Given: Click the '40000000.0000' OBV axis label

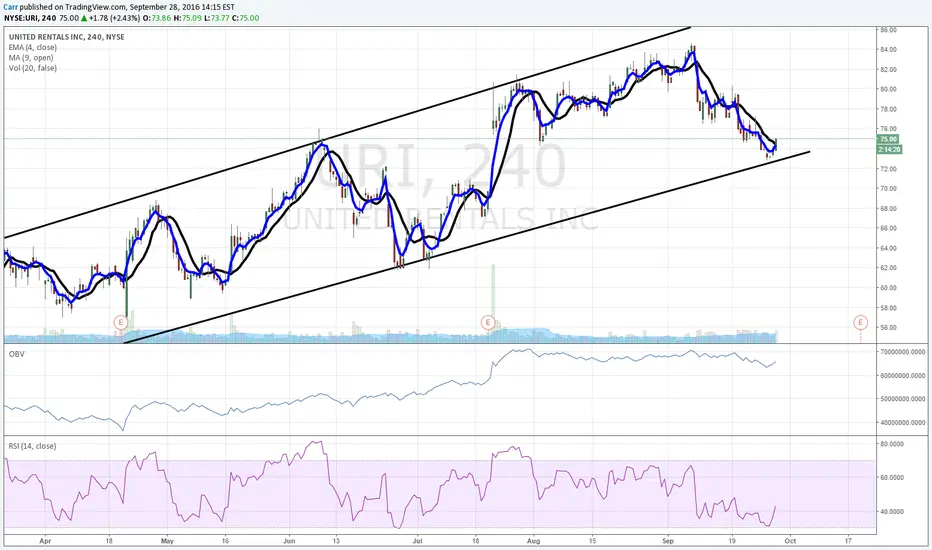Looking at the screenshot, I should (x=903, y=423).
